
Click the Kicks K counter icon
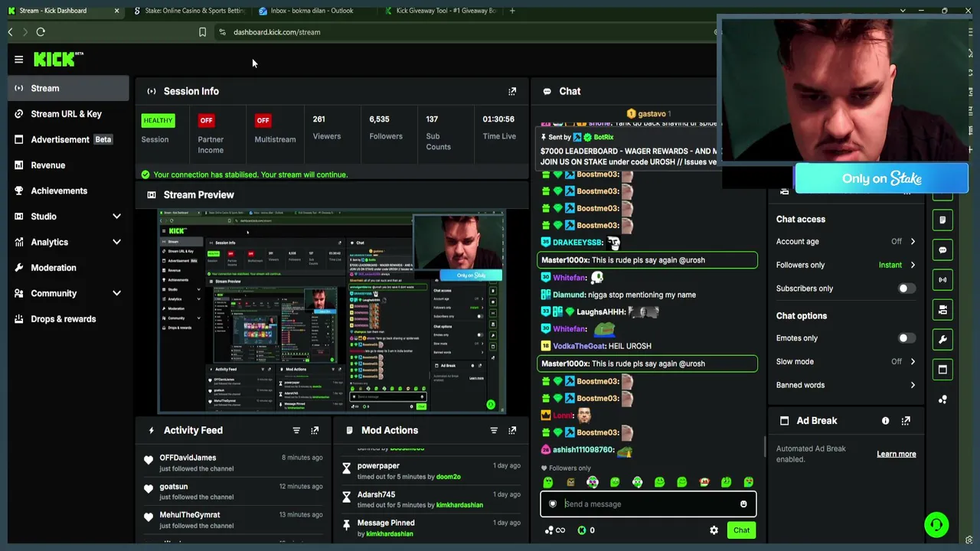582,530
